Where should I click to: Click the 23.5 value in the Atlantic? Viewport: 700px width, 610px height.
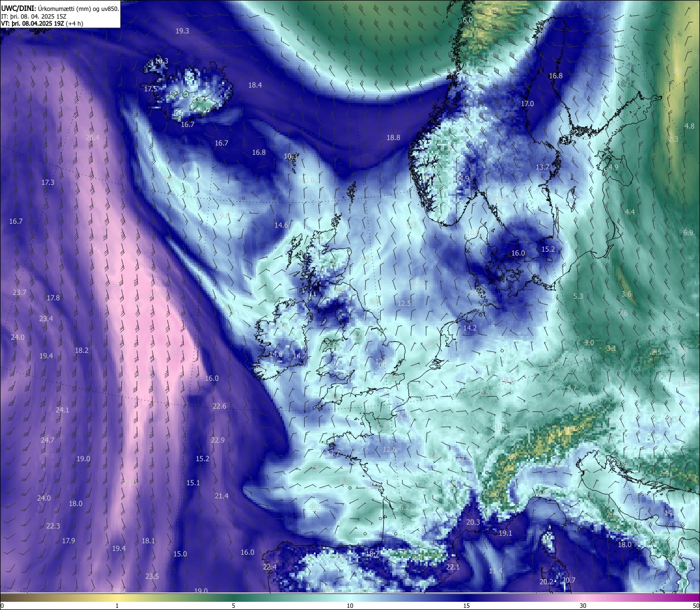tap(152, 577)
